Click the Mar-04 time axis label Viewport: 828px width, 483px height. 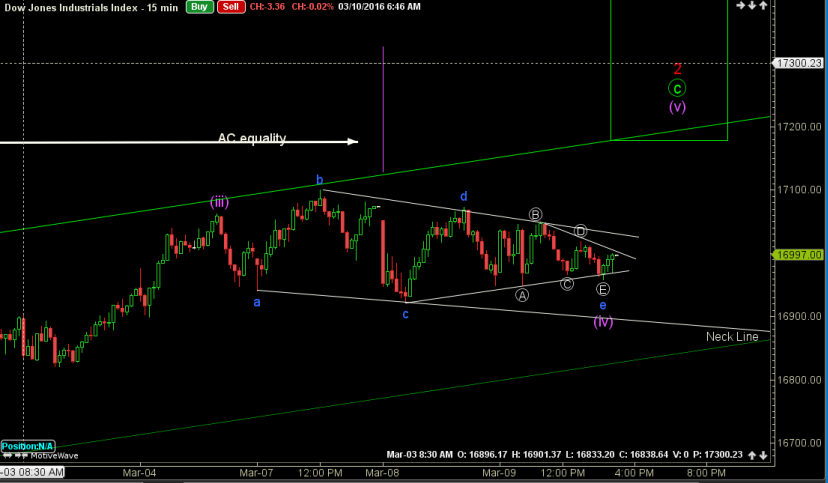(139, 472)
